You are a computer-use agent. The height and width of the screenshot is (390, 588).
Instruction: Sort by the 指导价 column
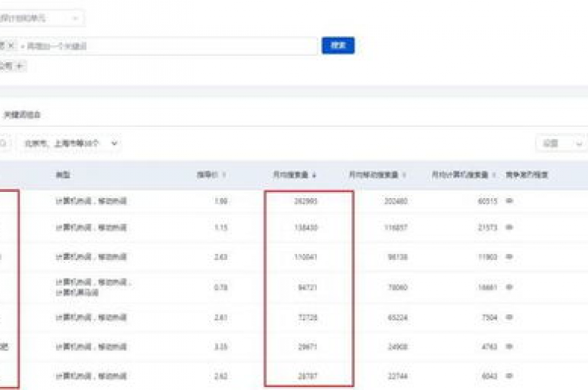pyautogui.click(x=211, y=174)
